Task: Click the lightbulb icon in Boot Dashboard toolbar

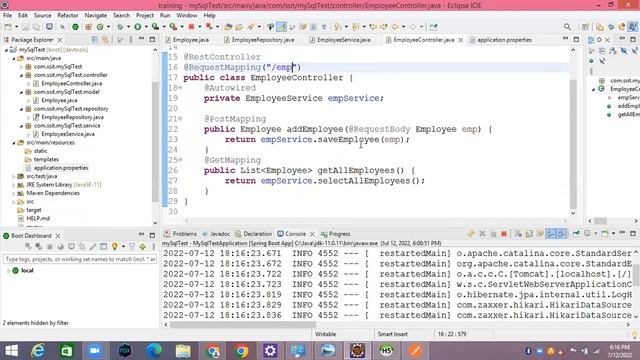Action: pyautogui.click(x=115, y=247)
